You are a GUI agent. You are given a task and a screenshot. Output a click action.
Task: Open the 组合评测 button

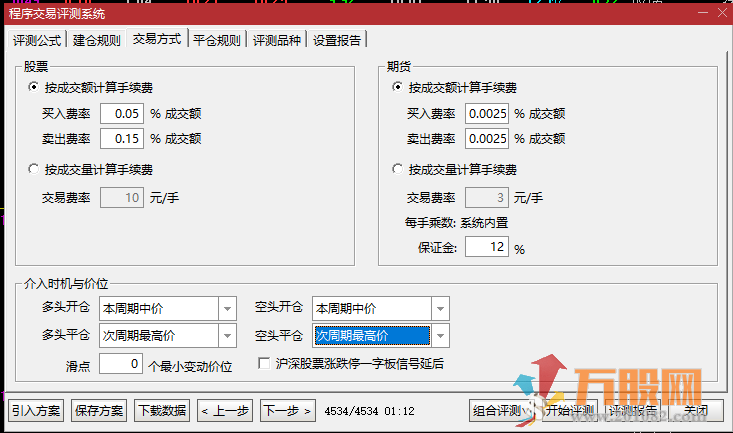(501, 411)
